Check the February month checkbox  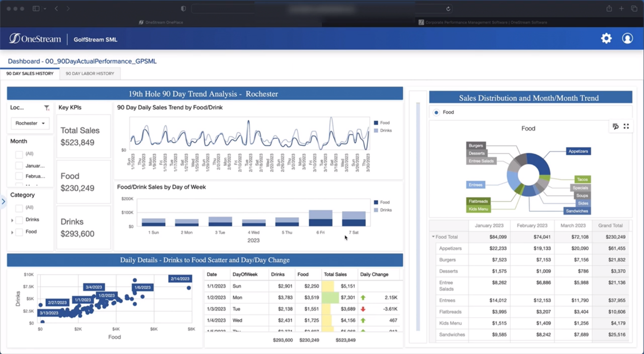19,176
